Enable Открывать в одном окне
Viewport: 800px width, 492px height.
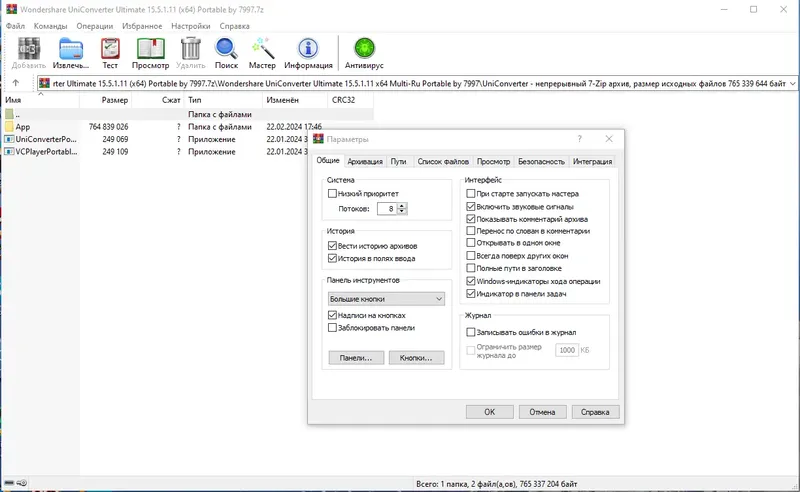(471, 243)
